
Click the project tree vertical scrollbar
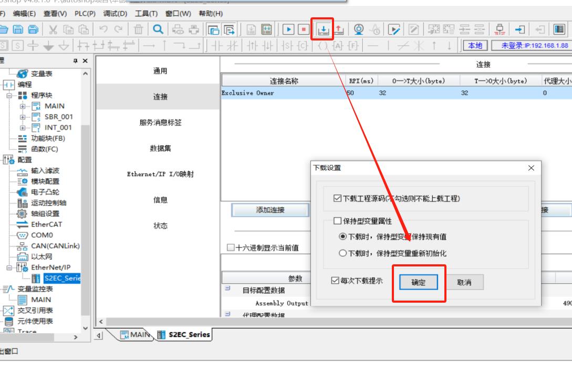[86, 210]
